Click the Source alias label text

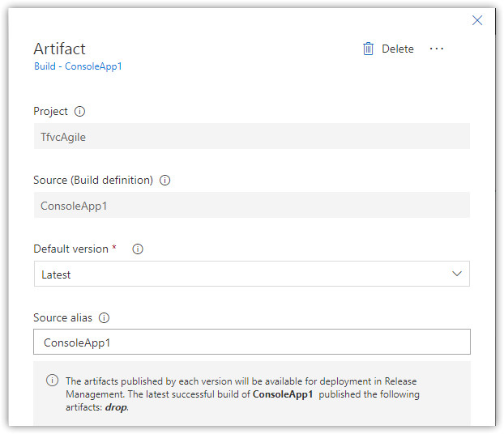(x=62, y=317)
